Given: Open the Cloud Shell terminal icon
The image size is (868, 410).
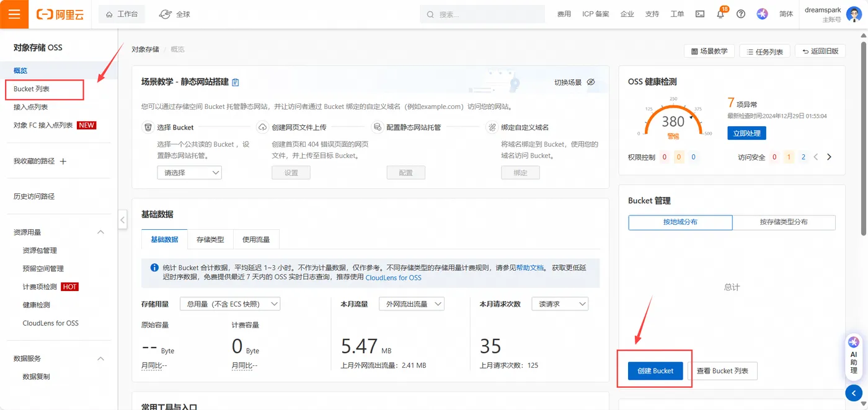Looking at the screenshot, I should 700,14.
